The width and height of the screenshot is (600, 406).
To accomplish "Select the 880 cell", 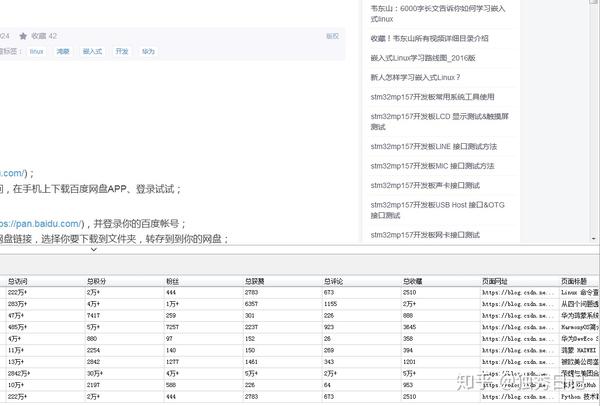I will 125,339.
